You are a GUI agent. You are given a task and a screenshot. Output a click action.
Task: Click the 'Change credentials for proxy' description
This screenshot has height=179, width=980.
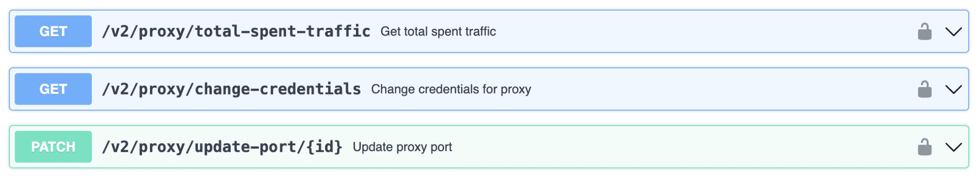451,89
